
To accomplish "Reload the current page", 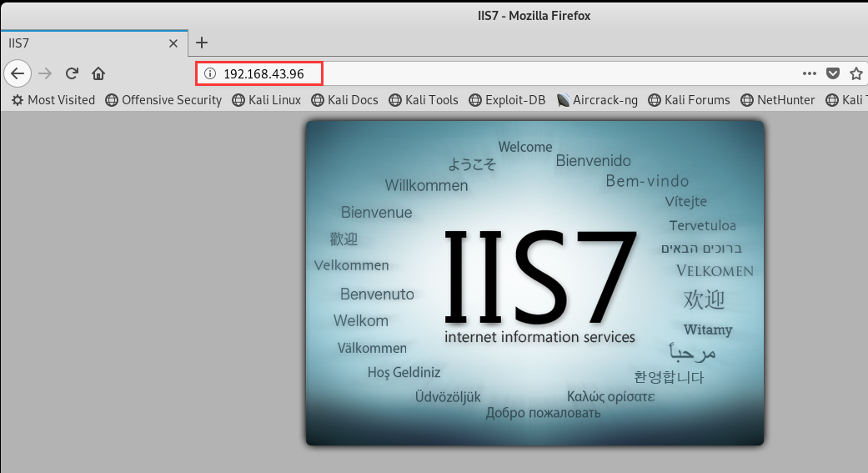I will click(x=72, y=73).
